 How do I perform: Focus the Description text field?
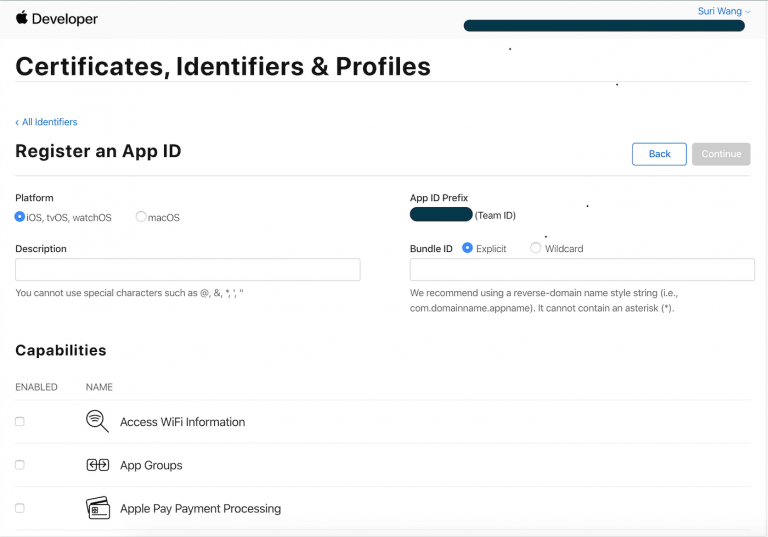point(187,270)
